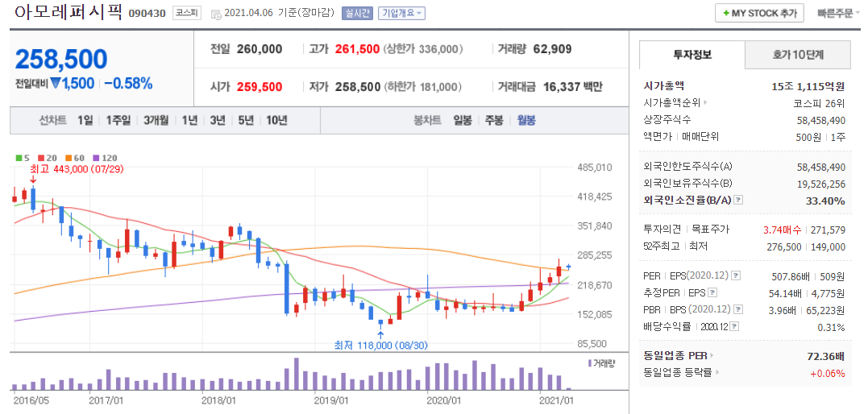
Task: Select the 10년 line chart period
Action: 276,120
